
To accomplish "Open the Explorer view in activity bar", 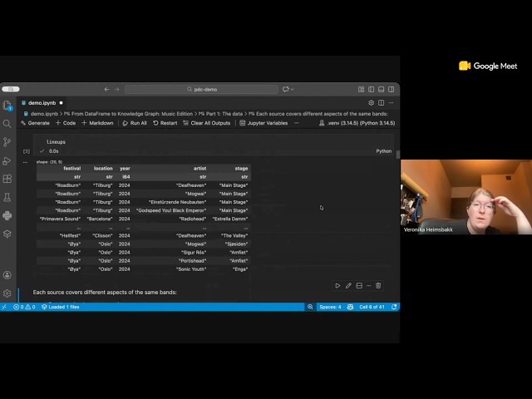I will pyautogui.click(x=7, y=106).
